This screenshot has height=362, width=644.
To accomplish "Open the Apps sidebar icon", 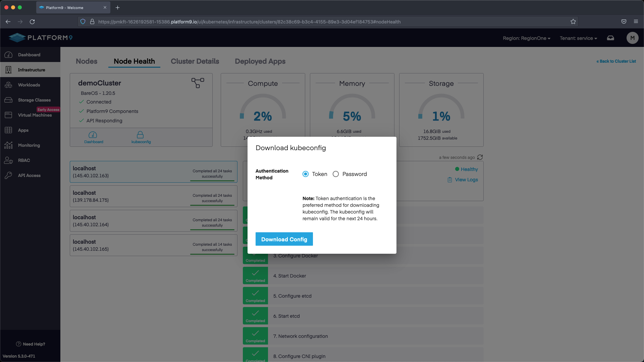I will pos(8,130).
